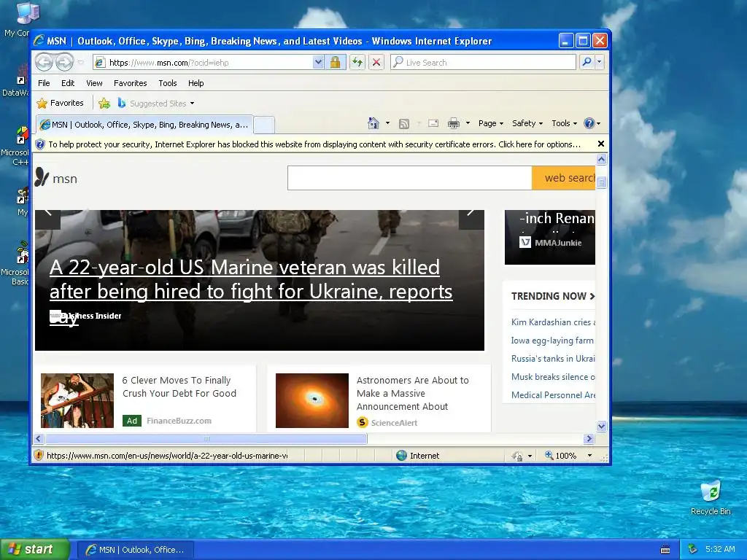Go back with the Back arrow button
The image size is (747, 560).
click(44, 62)
